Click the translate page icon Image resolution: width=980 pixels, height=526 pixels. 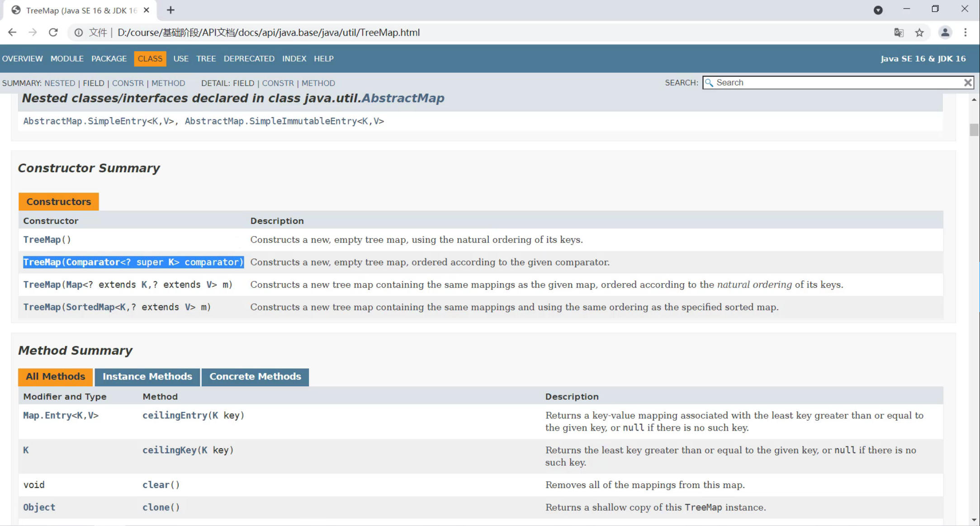pyautogui.click(x=899, y=33)
